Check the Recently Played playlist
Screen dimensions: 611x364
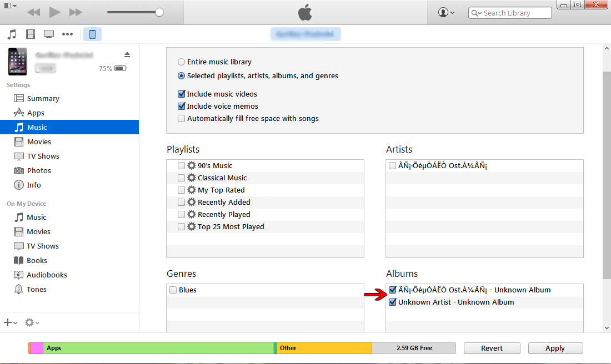(x=181, y=215)
